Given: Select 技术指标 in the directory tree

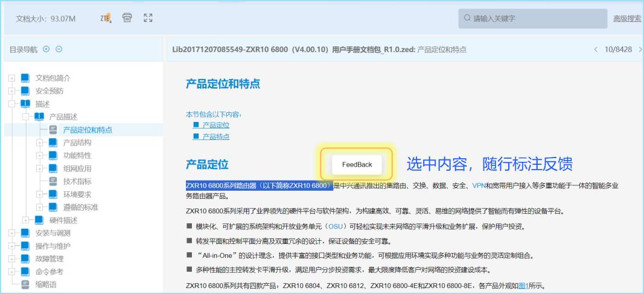Looking at the screenshot, I should click(77, 181).
